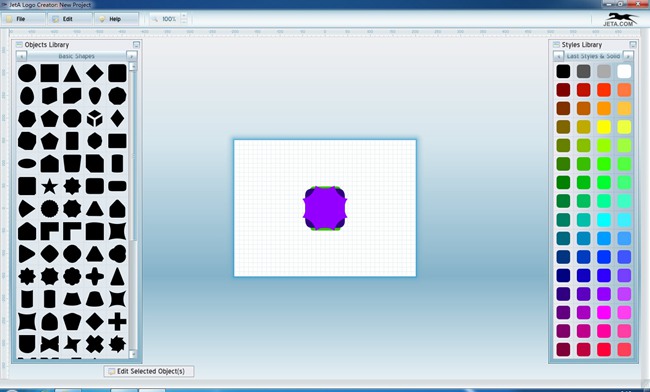
Task: Pick the sharp-cornered square shape
Action: 49,73
